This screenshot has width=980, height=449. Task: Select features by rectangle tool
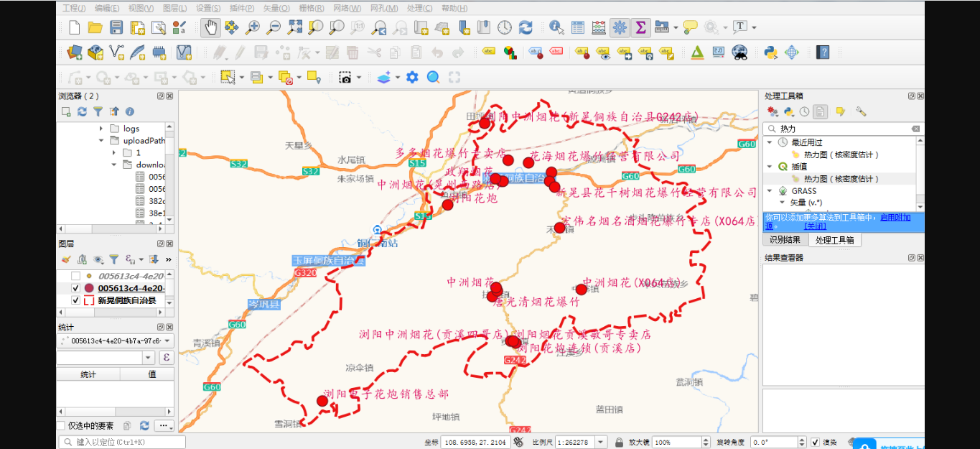(x=228, y=77)
